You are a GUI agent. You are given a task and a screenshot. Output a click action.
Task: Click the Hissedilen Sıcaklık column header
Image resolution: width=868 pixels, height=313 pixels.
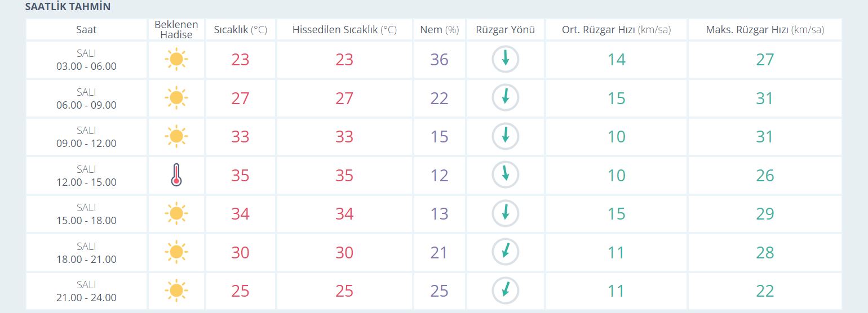point(344,30)
